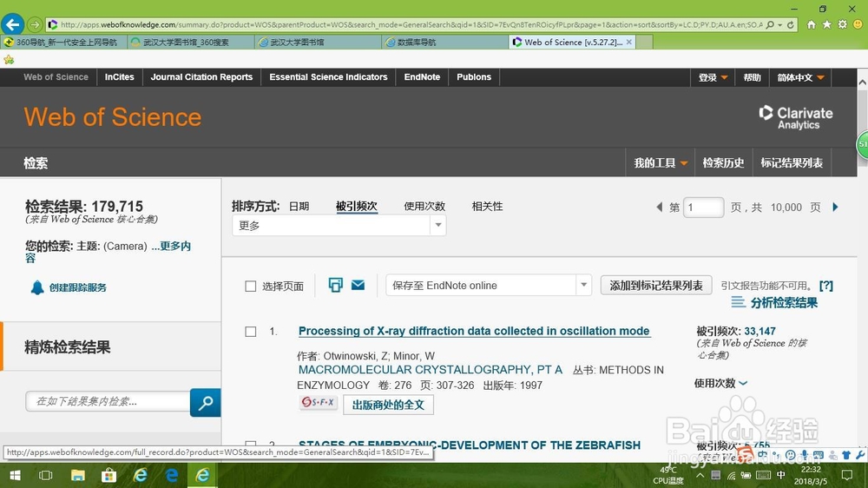Open 标记结果列表 page
The width and height of the screenshot is (868, 488).
pos(792,163)
